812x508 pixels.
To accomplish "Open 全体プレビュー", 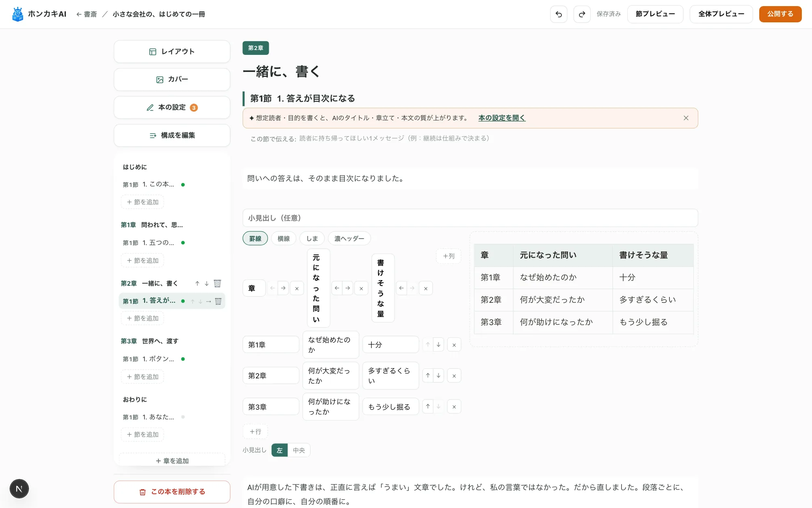I will pyautogui.click(x=721, y=14).
